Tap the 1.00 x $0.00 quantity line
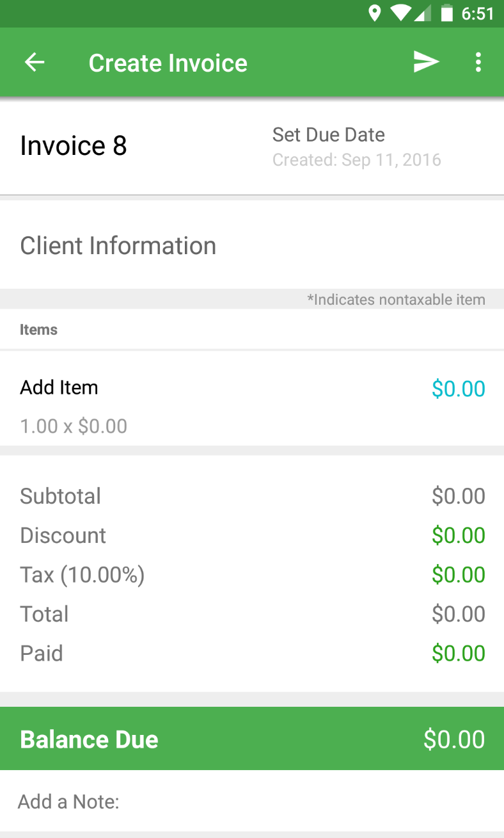504x838 pixels. click(74, 426)
